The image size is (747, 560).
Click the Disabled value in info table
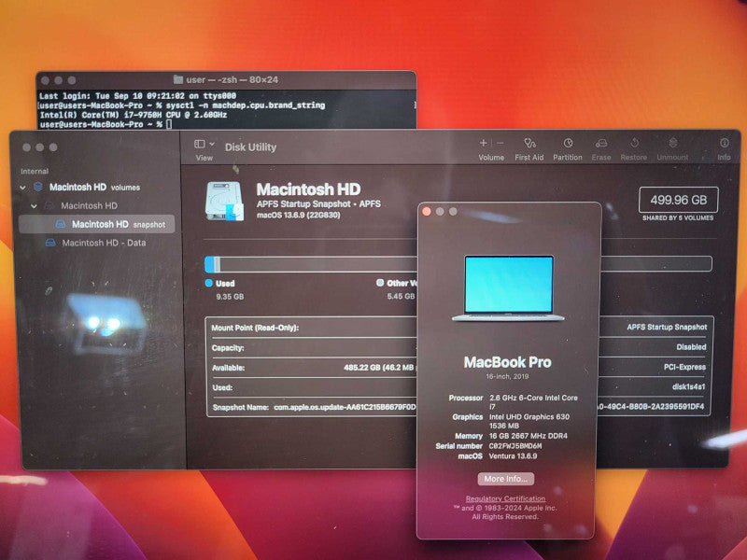(691, 347)
